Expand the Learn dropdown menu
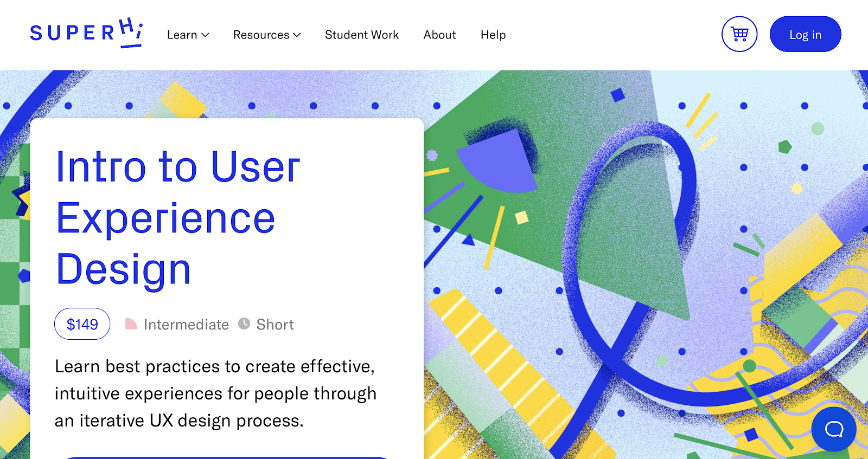Viewport: 868px width, 459px height. [x=188, y=35]
